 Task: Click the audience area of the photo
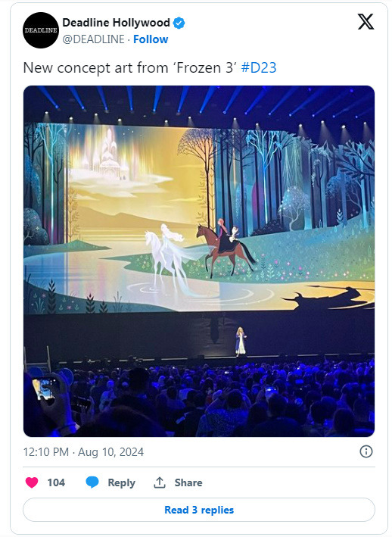pos(199,399)
